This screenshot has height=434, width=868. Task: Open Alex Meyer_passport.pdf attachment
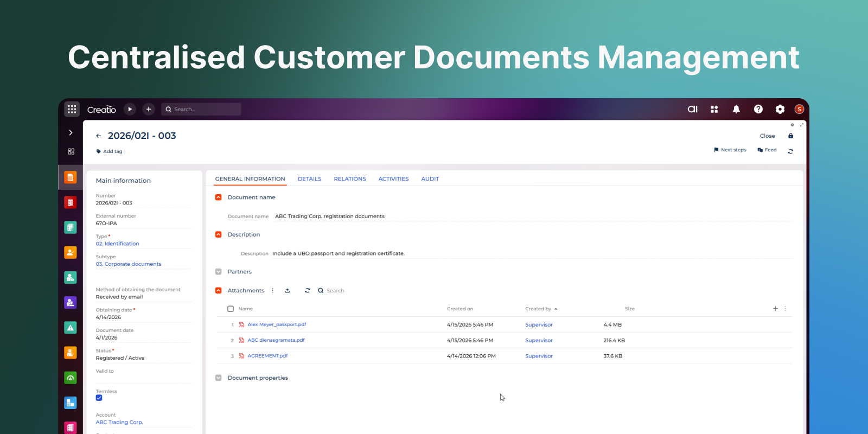[x=277, y=324]
